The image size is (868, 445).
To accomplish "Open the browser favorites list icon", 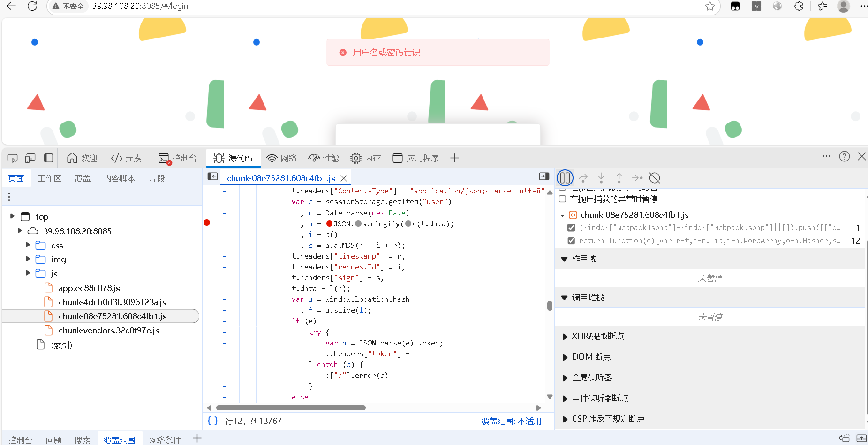I will coord(823,6).
